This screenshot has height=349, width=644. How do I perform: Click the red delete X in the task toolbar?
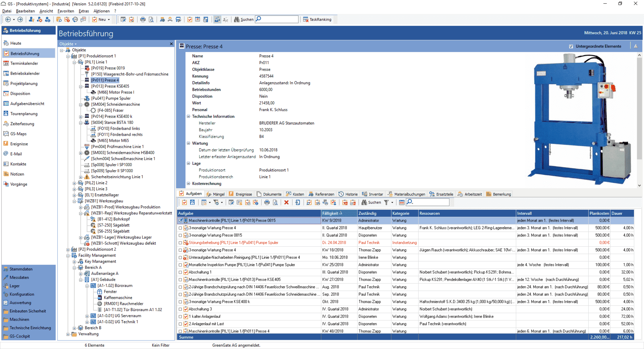point(286,203)
